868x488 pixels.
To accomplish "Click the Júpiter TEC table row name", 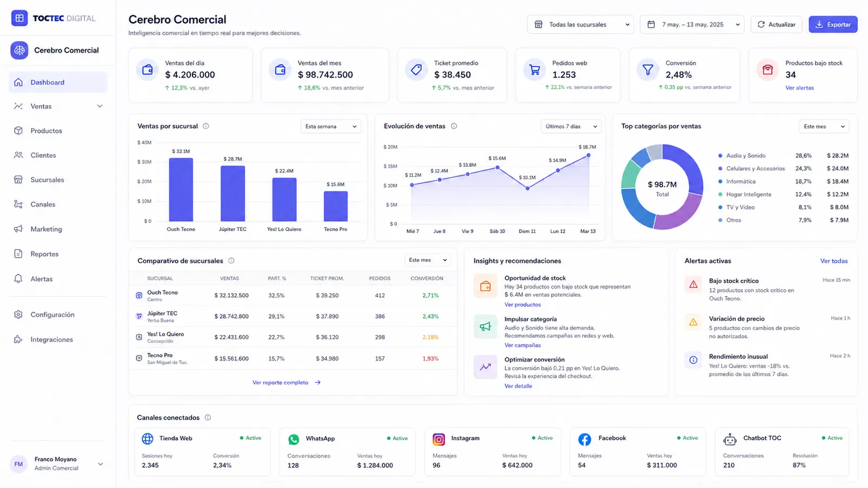I will [162, 313].
